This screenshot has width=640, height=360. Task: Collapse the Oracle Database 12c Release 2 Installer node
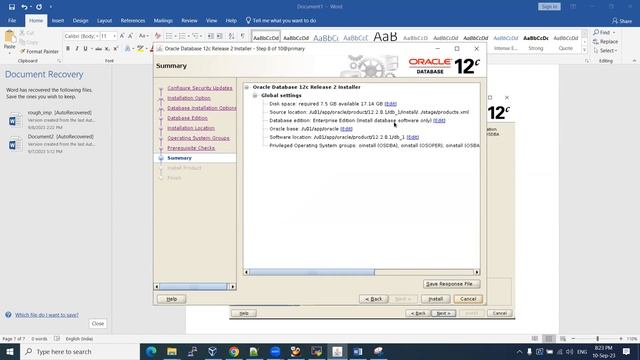click(247, 87)
